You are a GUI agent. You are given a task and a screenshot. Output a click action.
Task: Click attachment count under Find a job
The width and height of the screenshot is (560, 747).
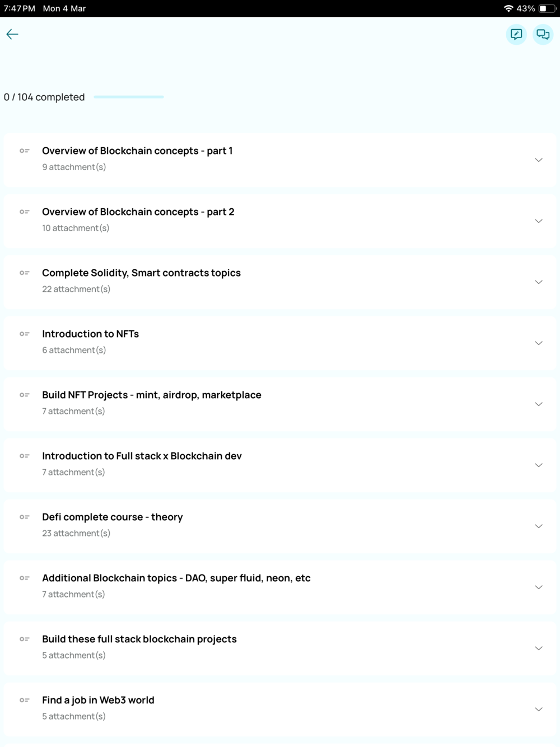click(x=74, y=716)
